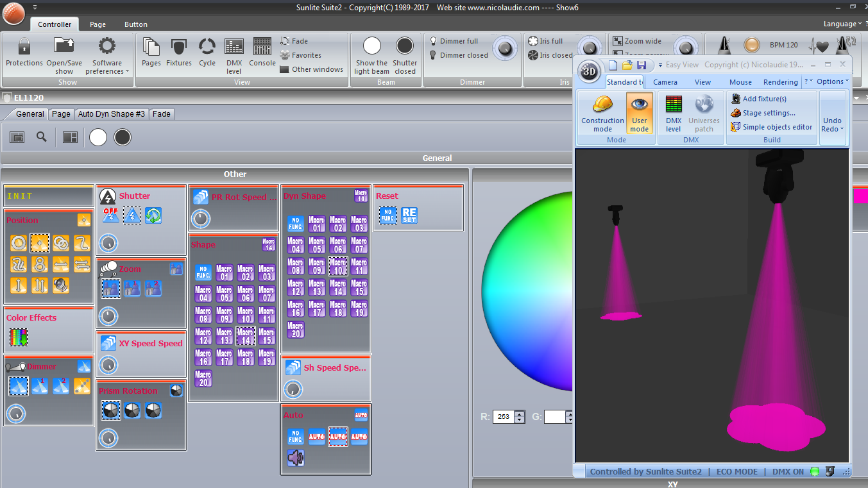
Task: Open the Protections lock tool
Action: pos(24,53)
